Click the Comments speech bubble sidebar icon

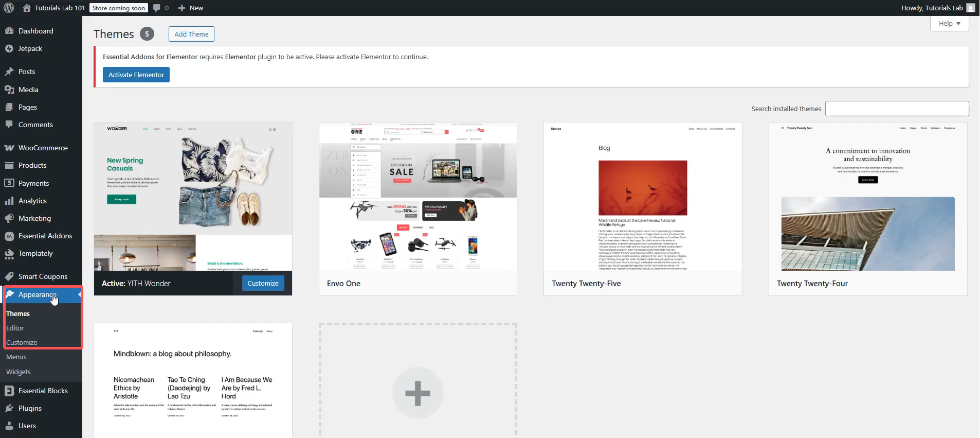9,125
